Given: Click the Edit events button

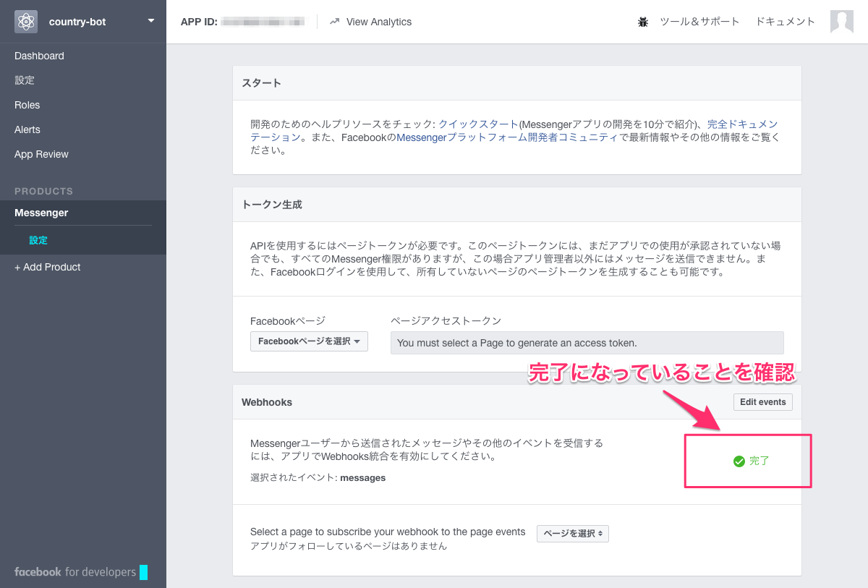Looking at the screenshot, I should click(x=762, y=401).
